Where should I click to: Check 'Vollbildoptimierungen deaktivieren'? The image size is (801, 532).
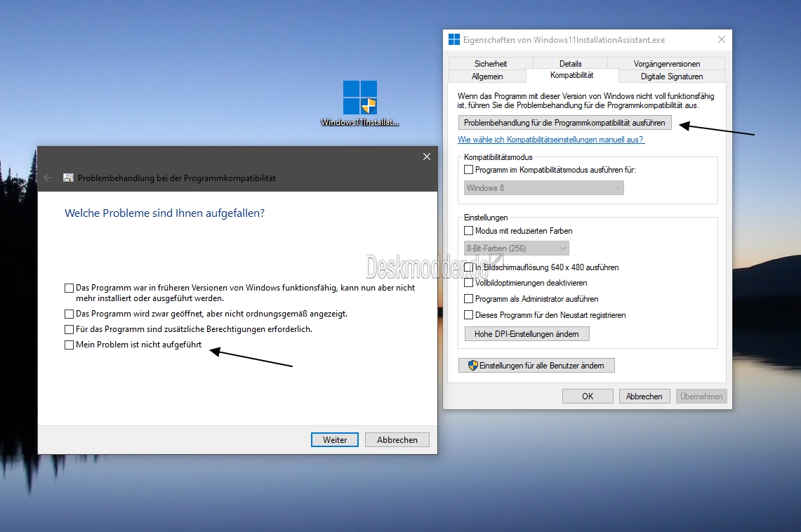(x=468, y=282)
